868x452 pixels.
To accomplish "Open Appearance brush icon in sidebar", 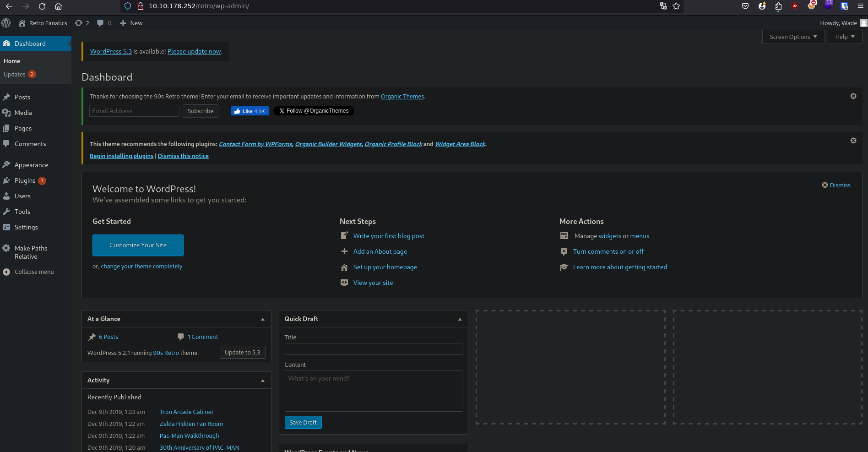I will (x=6, y=165).
